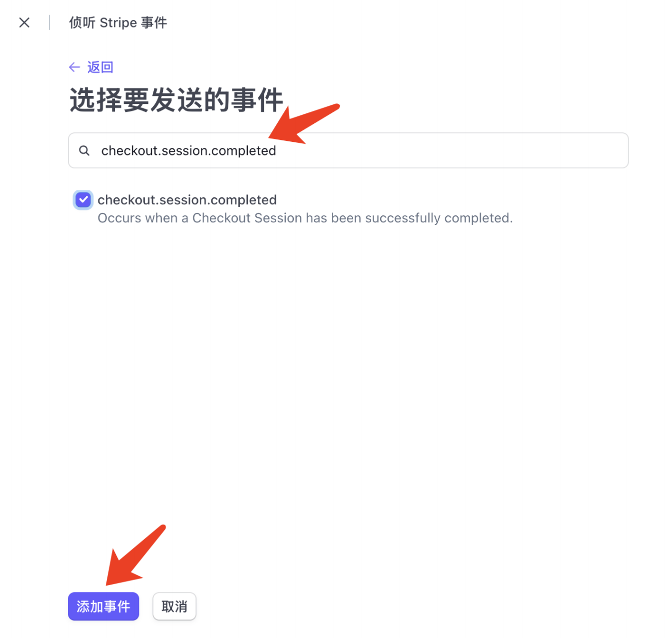Click the lower red annotation arrow
The image size is (672, 638).
point(135,555)
